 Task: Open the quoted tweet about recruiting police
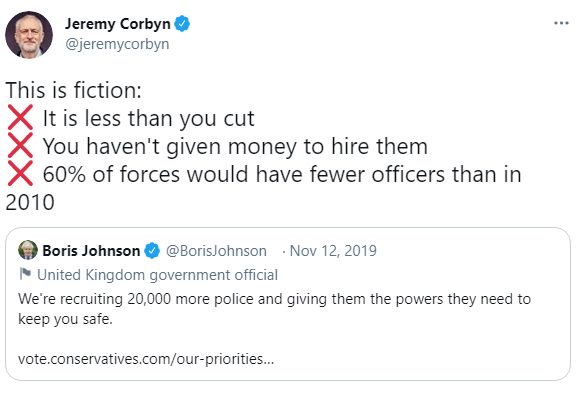click(288, 304)
